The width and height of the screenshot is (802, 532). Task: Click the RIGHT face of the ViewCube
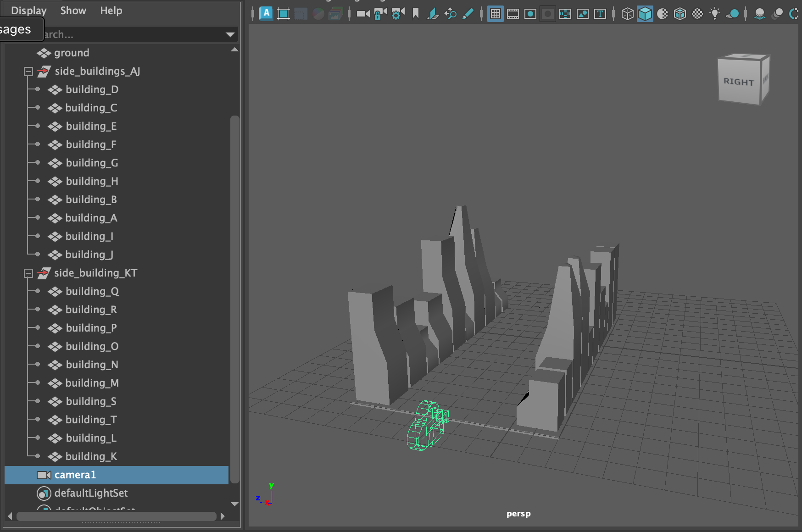pyautogui.click(x=739, y=81)
